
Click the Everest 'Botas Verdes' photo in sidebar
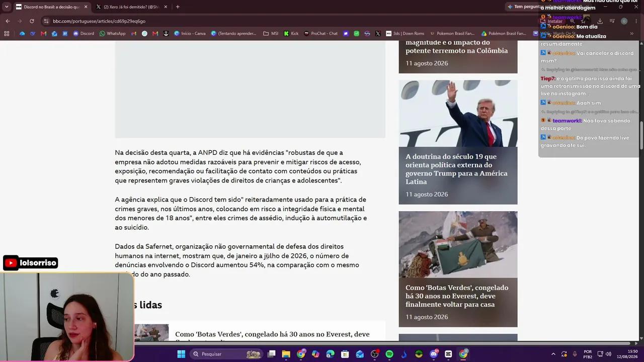click(x=458, y=244)
